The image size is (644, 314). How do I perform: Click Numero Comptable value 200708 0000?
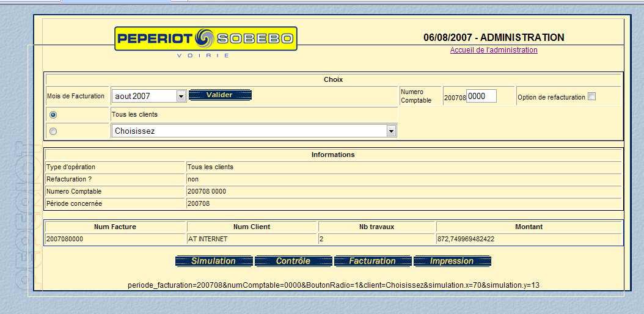point(207,191)
